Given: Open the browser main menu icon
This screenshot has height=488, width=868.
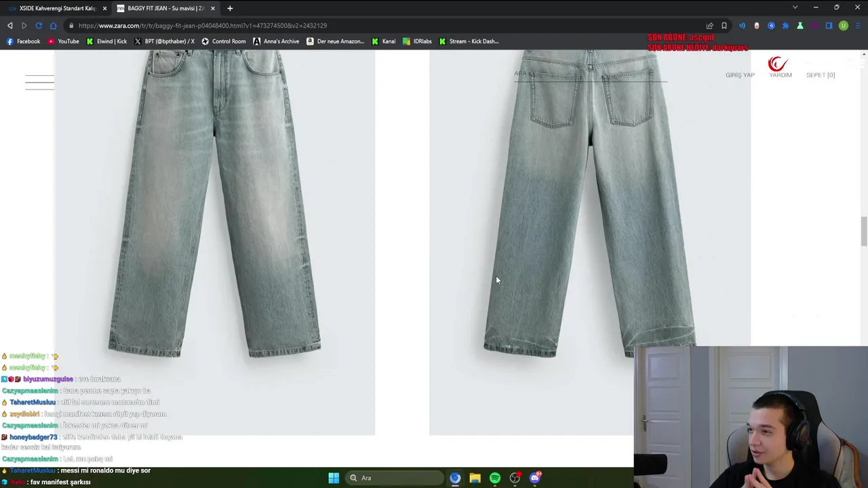Looking at the screenshot, I should (x=858, y=26).
